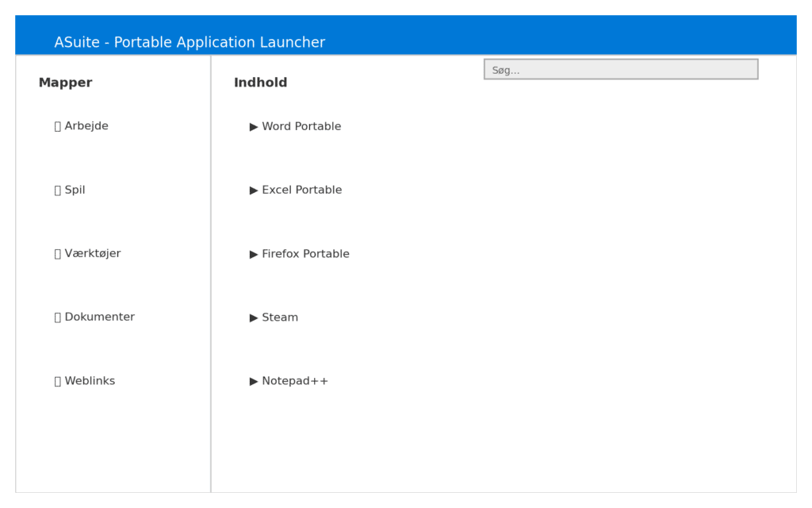Click inside the Søg search field
The width and height of the screenshot is (812, 508).
pyautogui.click(x=620, y=69)
